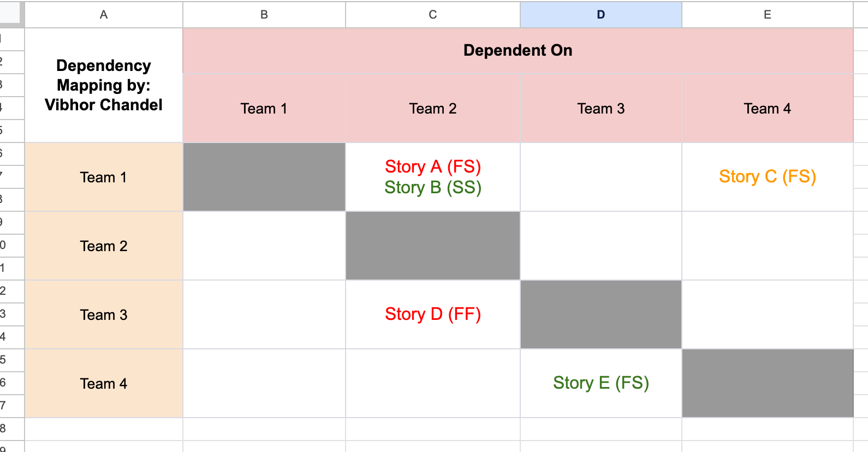Select the gray diagonal cell in Team 3 row

click(x=601, y=314)
